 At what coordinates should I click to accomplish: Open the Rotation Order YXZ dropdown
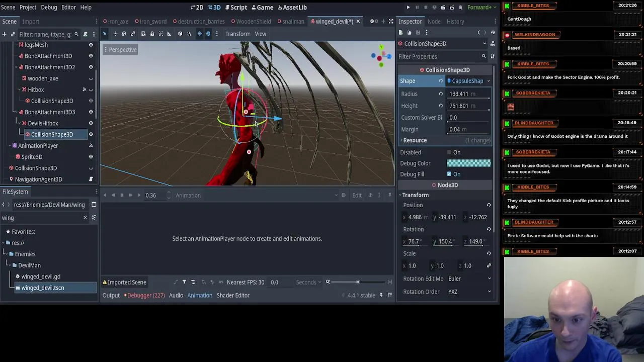pyautogui.click(x=469, y=292)
